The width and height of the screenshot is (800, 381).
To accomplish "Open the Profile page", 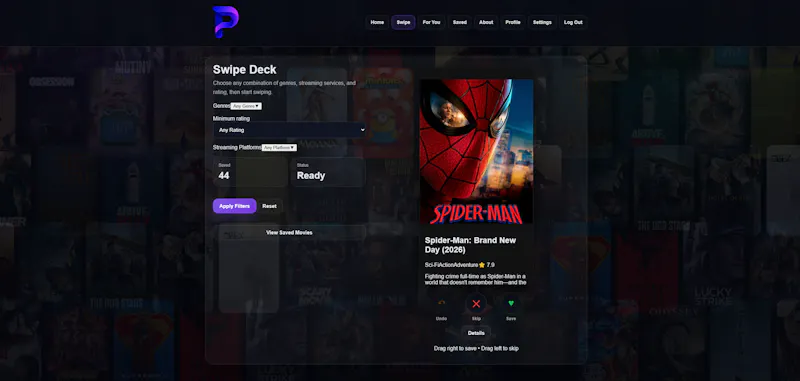I will click(513, 22).
